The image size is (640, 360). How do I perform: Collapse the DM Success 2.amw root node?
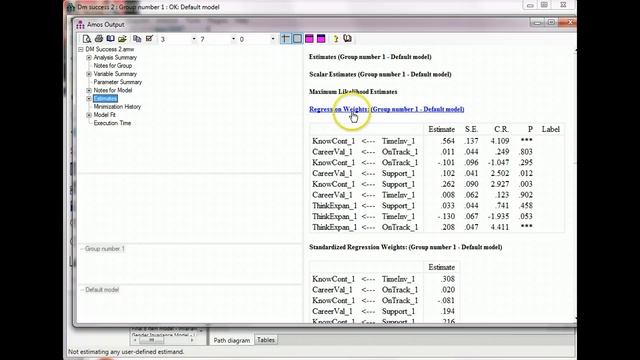tap(81, 49)
